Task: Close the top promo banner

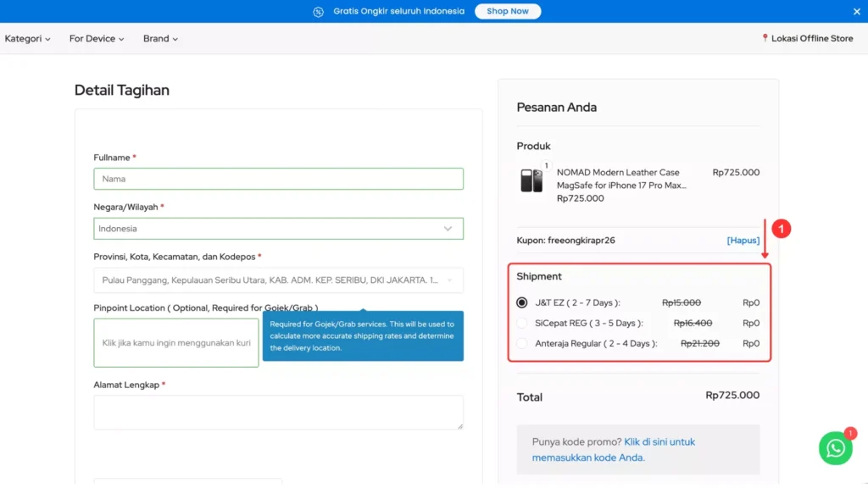Action: (856, 11)
